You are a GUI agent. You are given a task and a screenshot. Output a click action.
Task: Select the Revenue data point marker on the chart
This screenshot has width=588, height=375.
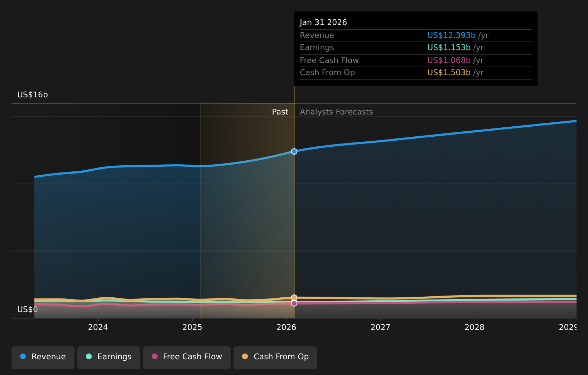tap(294, 151)
